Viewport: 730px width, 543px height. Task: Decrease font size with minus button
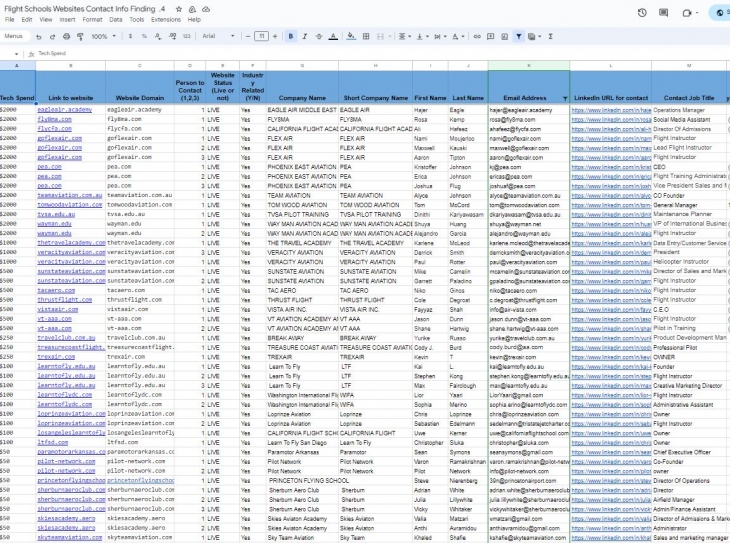[x=248, y=36]
